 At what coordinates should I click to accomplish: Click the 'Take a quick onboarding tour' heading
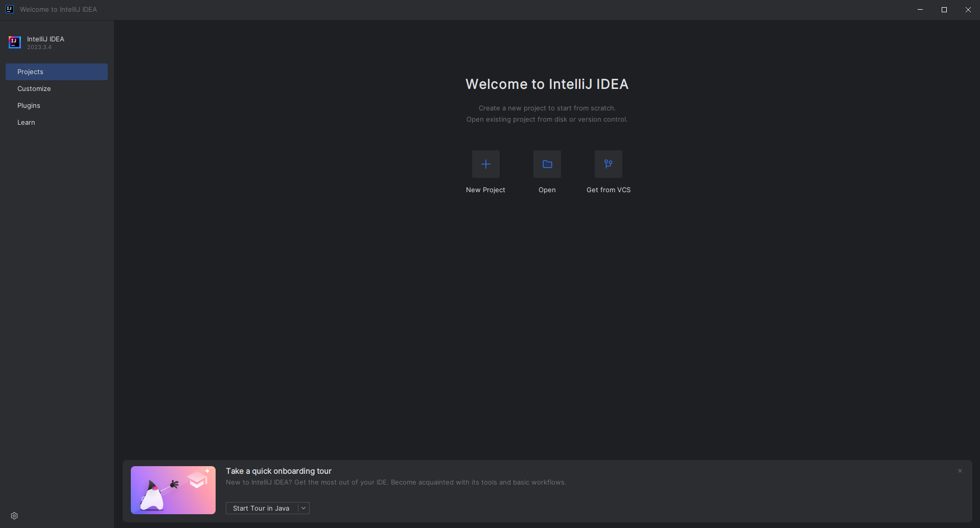(x=278, y=471)
